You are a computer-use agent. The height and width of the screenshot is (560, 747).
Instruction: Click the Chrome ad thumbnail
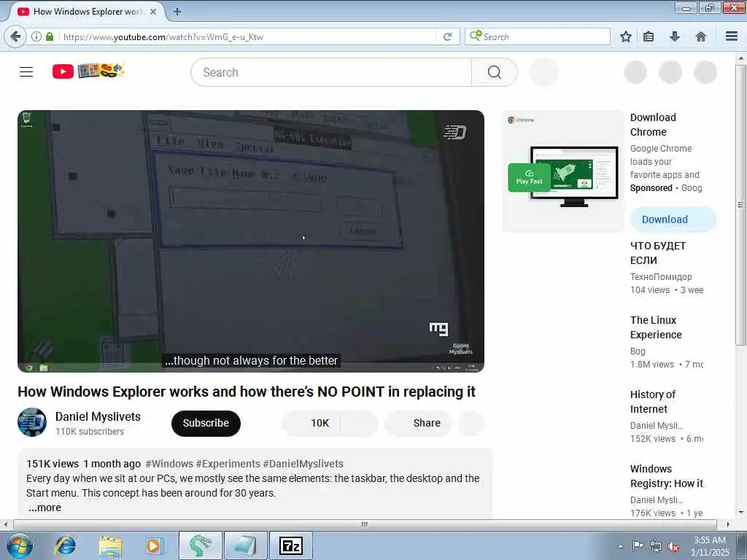(563, 171)
